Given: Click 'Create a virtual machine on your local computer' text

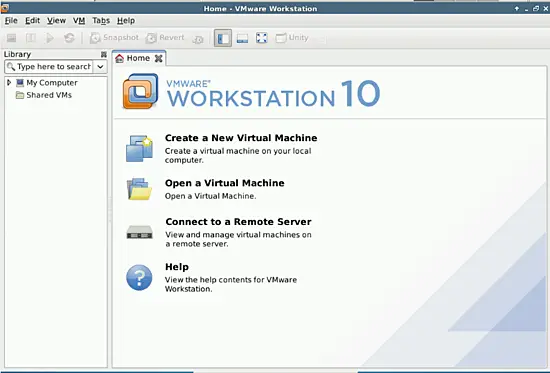Looking at the screenshot, I should click(238, 155).
